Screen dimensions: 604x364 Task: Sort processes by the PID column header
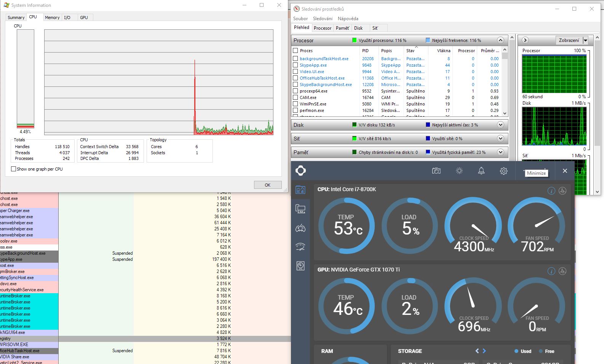[x=366, y=51]
